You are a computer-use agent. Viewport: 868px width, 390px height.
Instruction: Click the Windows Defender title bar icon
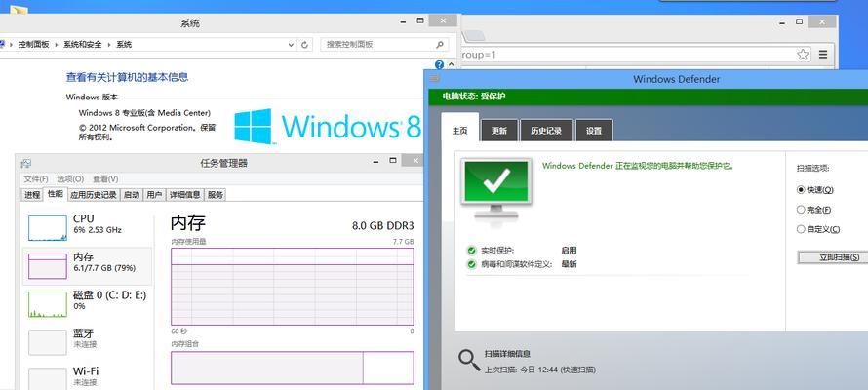point(435,79)
